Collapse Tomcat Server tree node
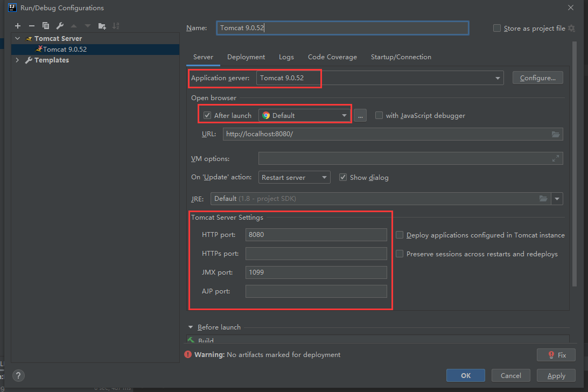 point(18,39)
